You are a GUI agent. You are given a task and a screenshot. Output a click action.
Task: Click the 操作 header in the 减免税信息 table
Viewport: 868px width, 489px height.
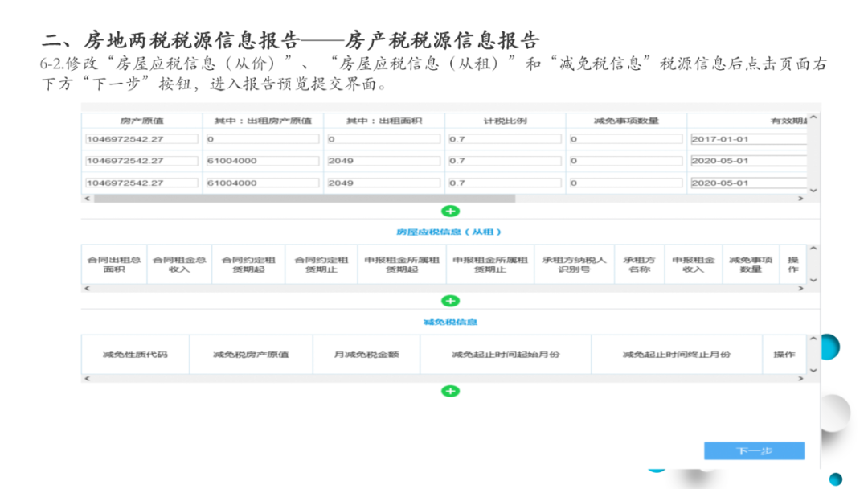[784, 355]
